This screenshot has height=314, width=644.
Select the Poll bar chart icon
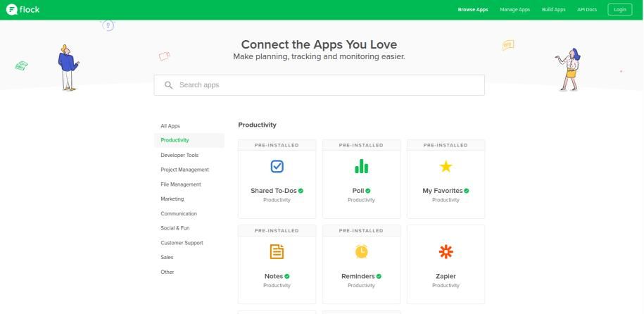click(361, 166)
